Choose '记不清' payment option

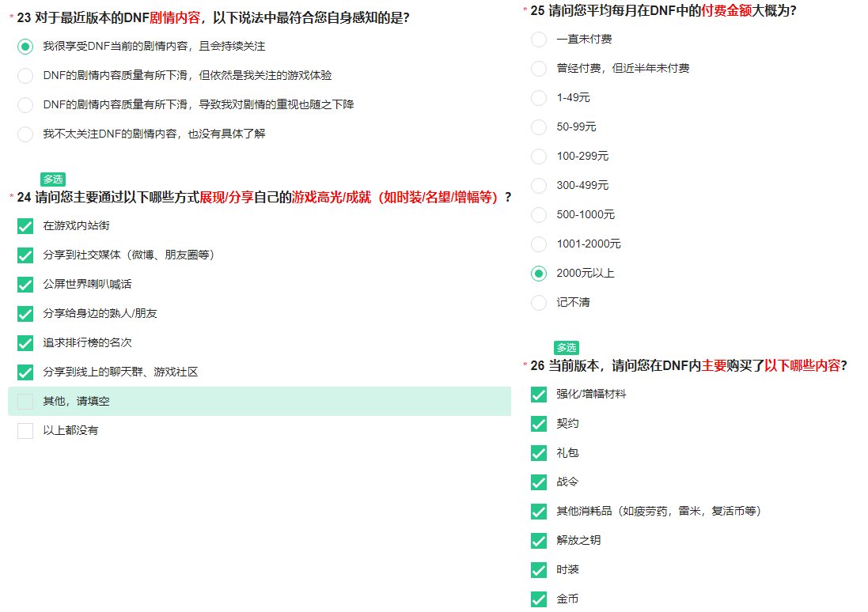point(539,303)
